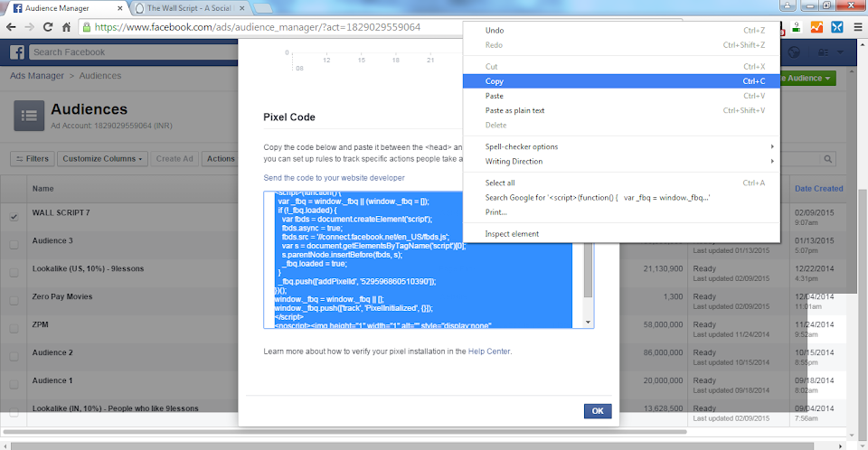868x450 pixels.
Task: Choose Copy from the context menu
Action: point(621,80)
